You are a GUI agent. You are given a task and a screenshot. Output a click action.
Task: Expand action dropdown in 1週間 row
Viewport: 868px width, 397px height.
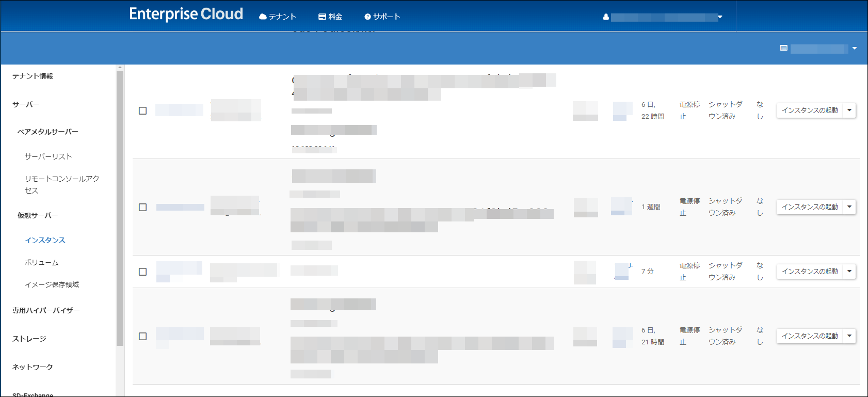coord(849,207)
